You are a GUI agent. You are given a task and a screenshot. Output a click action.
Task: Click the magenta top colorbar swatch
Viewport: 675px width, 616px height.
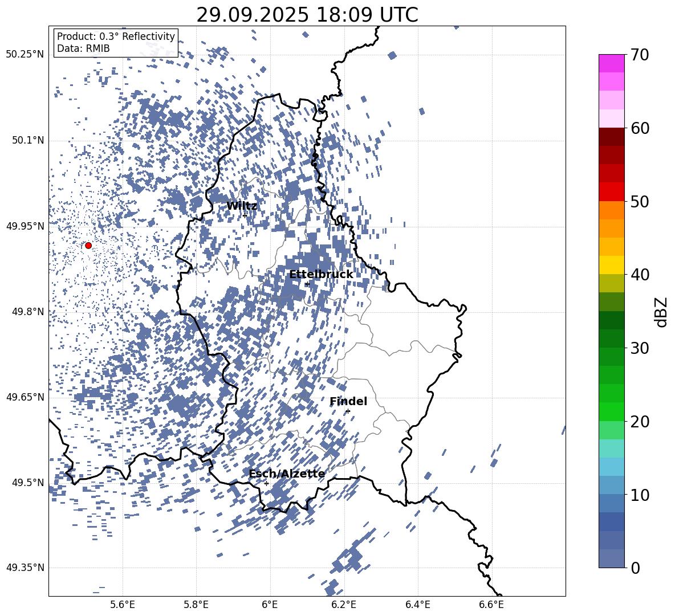[x=612, y=64]
